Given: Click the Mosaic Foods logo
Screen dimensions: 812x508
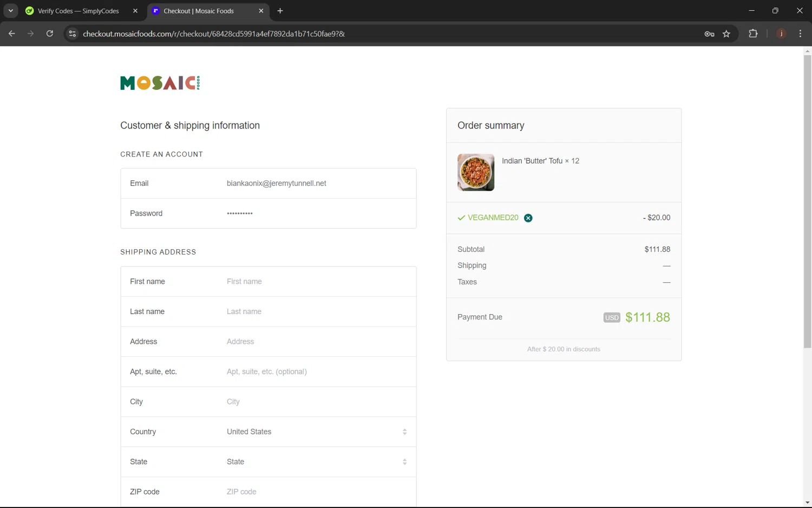Looking at the screenshot, I should 160,83.
